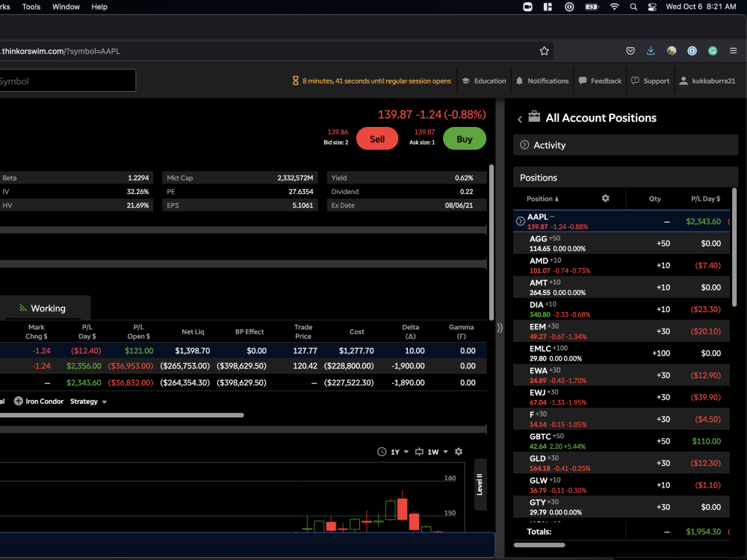Click the Sell button
This screenshot has width=747, height=560.
(376, 139)
